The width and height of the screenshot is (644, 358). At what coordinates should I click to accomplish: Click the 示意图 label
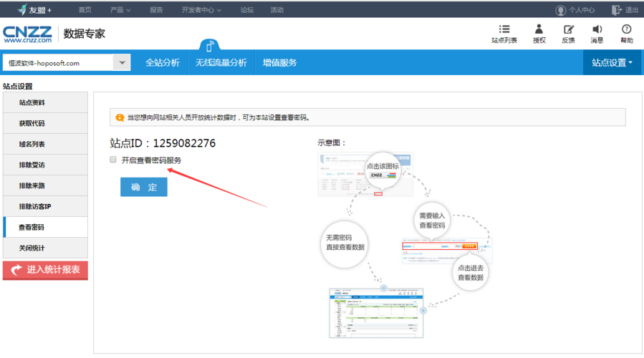click(331, 143)
